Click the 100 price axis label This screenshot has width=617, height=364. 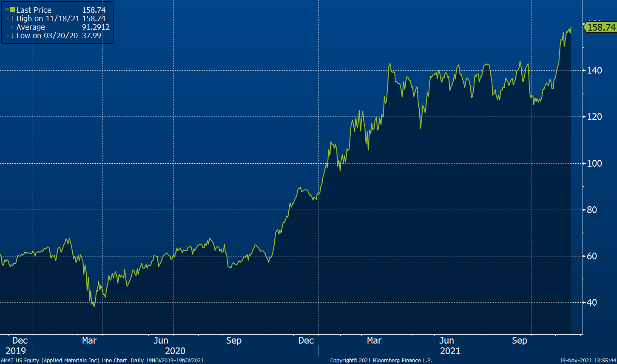[x=594, y=163]
